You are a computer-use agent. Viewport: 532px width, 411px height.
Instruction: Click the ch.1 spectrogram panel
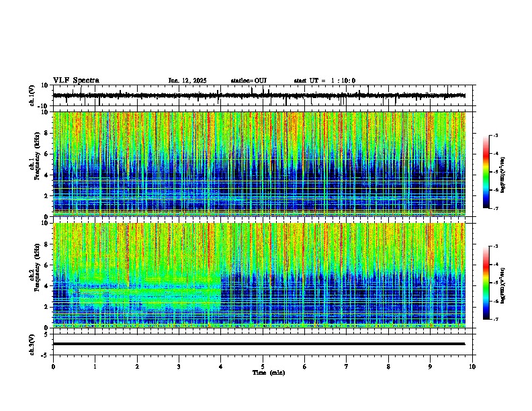pyautogui.click(x=259, y=164)
